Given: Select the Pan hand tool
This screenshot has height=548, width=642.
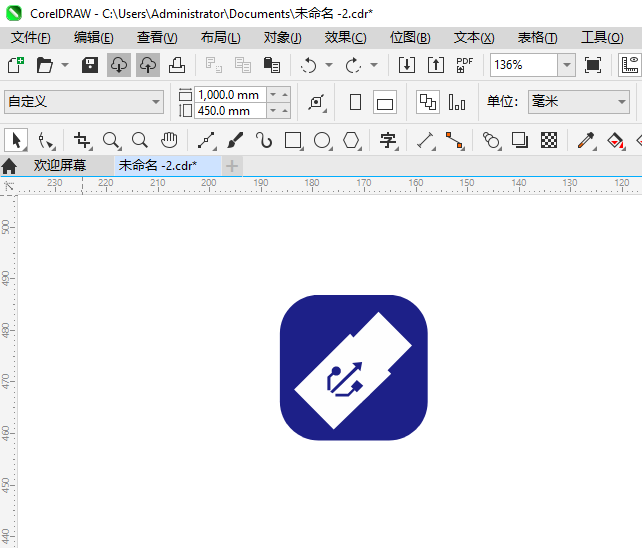Looking at the screenshot, I should click(169, 140).
